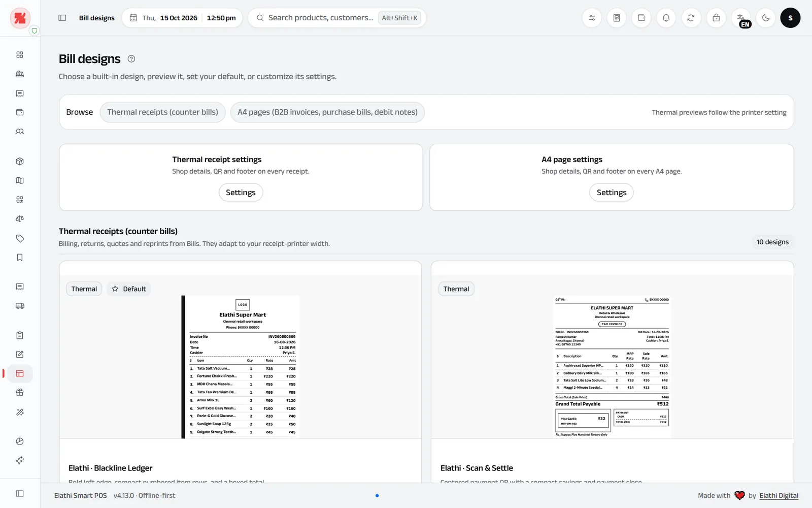The width and height of the screenshot is (812, 508).
Task: Select the Thermal receipts (counter bills) tab
Action: [x=162, y=112]
